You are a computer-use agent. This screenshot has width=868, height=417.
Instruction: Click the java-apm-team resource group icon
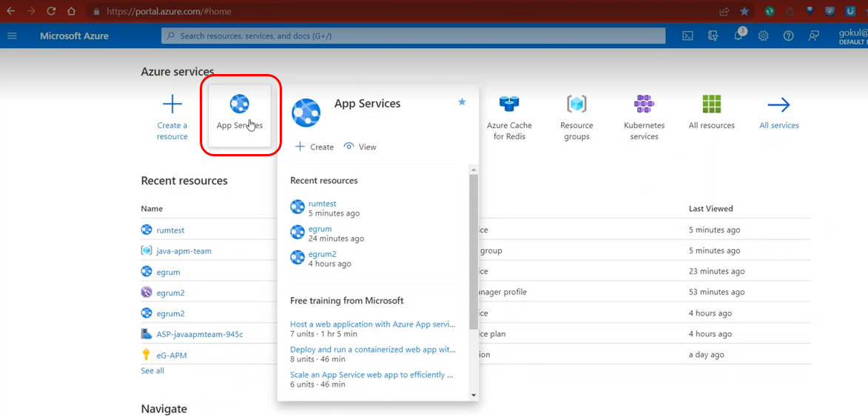point(146,251)
